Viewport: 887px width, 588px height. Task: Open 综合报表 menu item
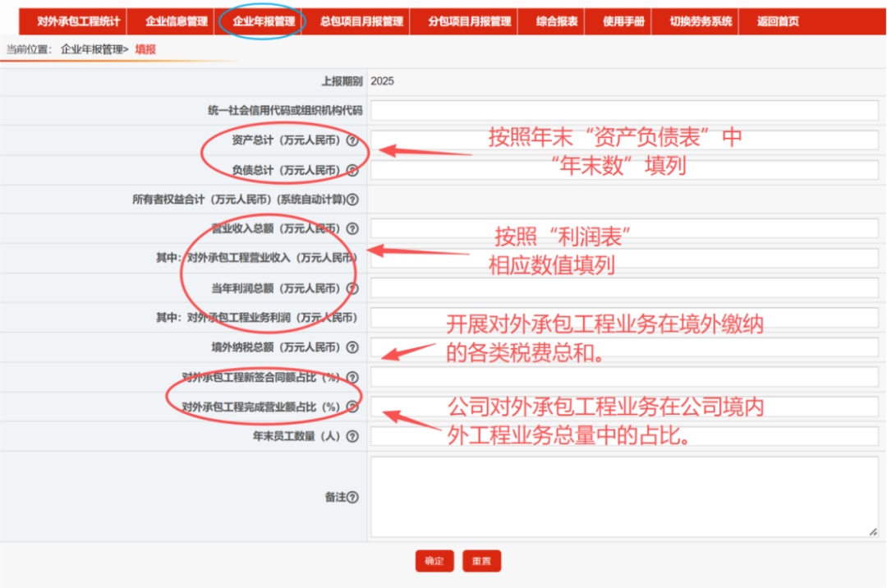tap(557, 22)
